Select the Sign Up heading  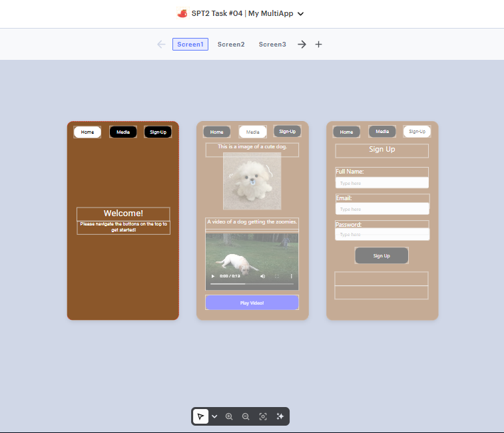coord(382,150)
